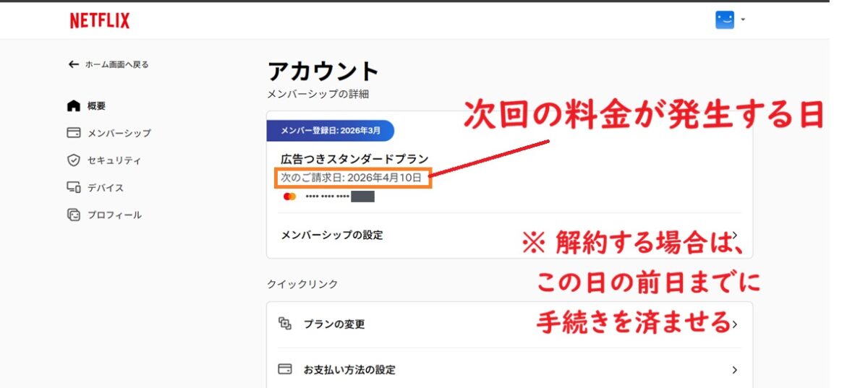Click the back arrow icon
Viewport: 868px width, 388px height.
coord(73,64)
